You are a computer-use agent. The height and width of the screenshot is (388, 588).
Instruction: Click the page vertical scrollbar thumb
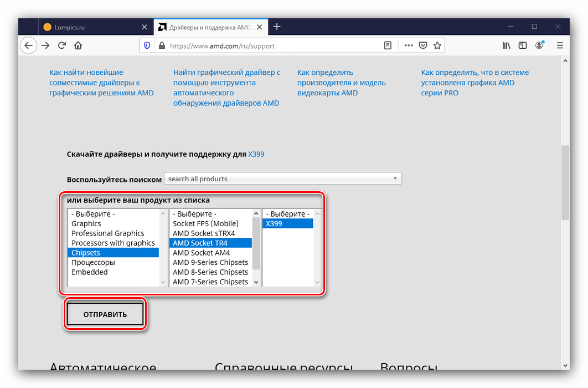(x=565, y=183)
